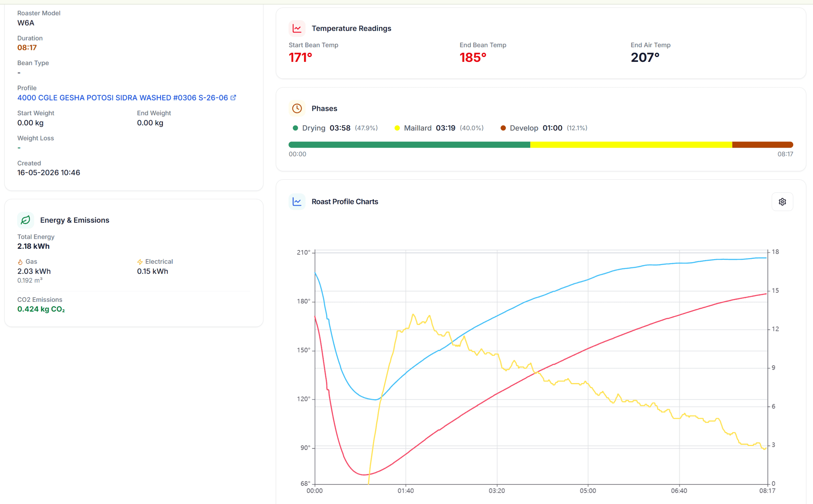Click the green Drying segment of the phase bar
The height and width of the screenshot is (504, 813).
tap(409, 145)
